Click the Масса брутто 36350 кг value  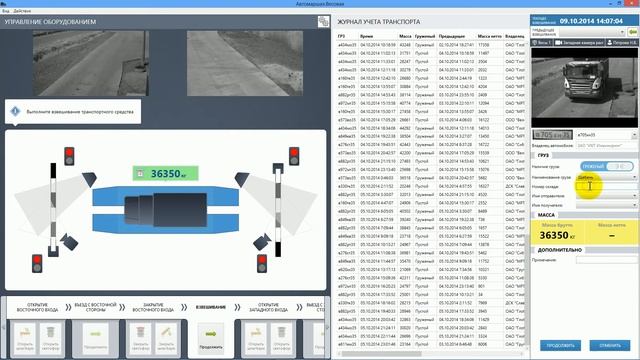557,235
